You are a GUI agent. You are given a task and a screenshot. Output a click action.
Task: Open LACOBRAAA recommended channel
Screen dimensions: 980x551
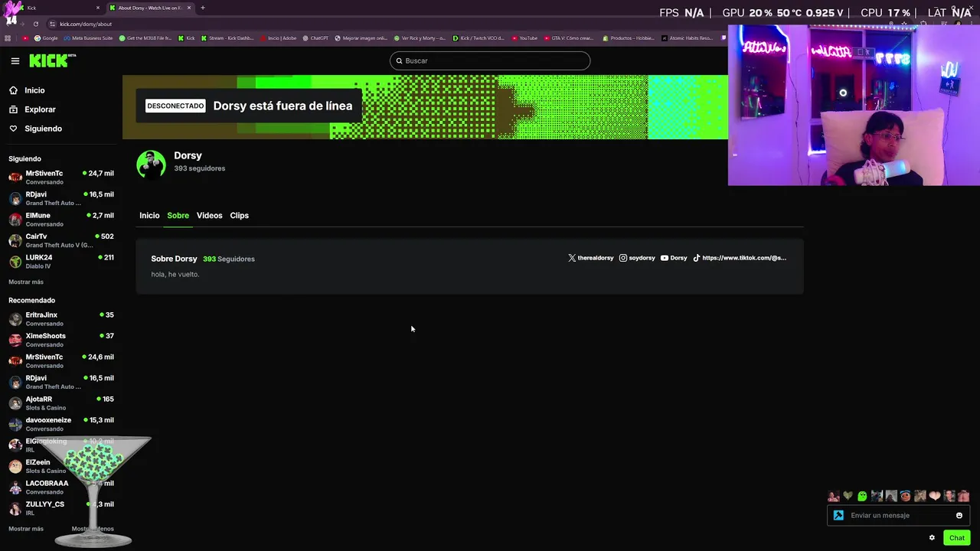[61, 487]
